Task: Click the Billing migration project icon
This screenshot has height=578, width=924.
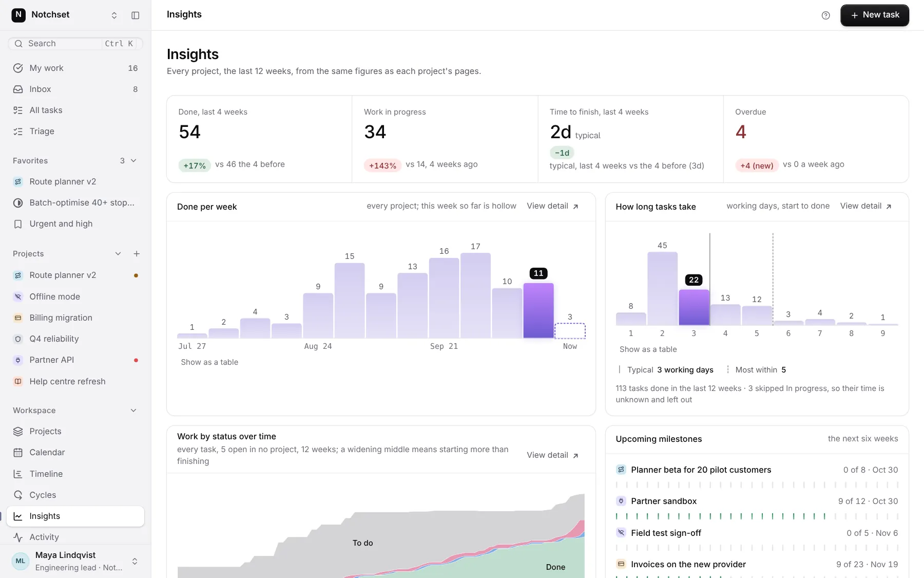Action: pos(18,318)
